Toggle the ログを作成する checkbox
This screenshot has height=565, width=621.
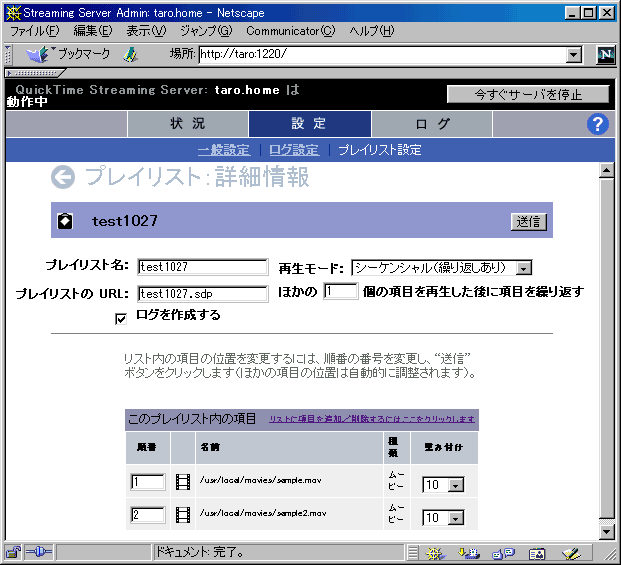(x=121, y=318)
